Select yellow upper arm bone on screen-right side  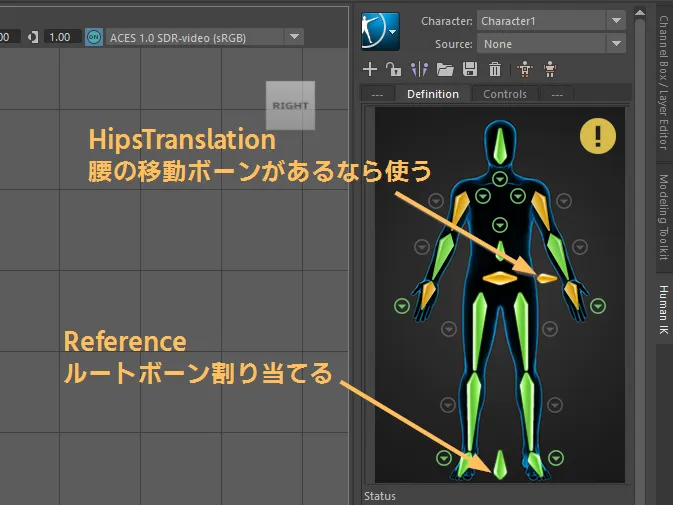tap(541, 210)
